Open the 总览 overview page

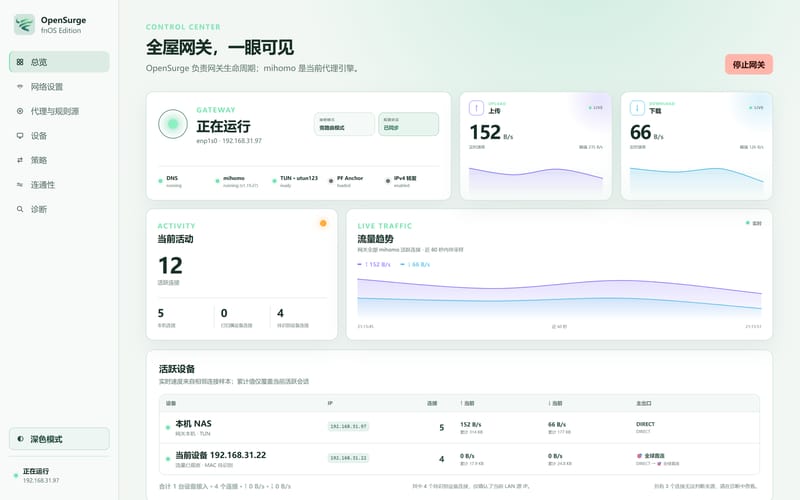tap(59, 62)
